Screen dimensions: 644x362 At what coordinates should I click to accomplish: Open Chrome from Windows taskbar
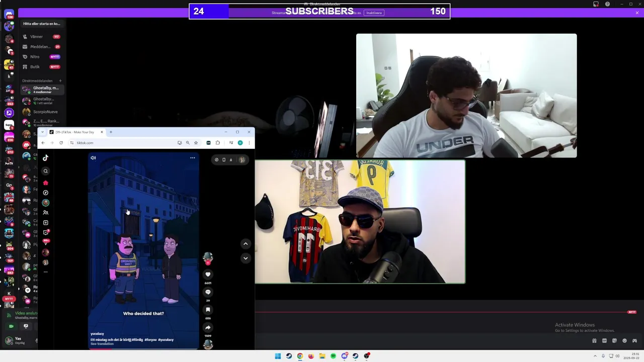[300, 356]
